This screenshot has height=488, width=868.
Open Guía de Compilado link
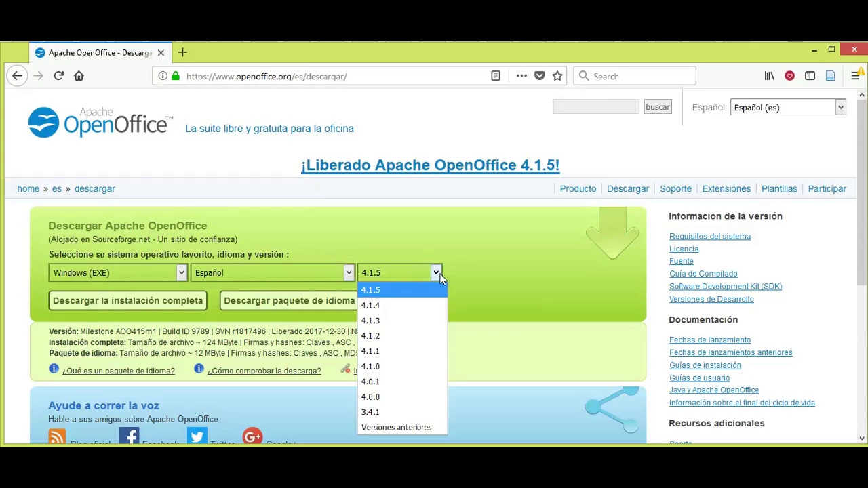(x=703, y=274)
